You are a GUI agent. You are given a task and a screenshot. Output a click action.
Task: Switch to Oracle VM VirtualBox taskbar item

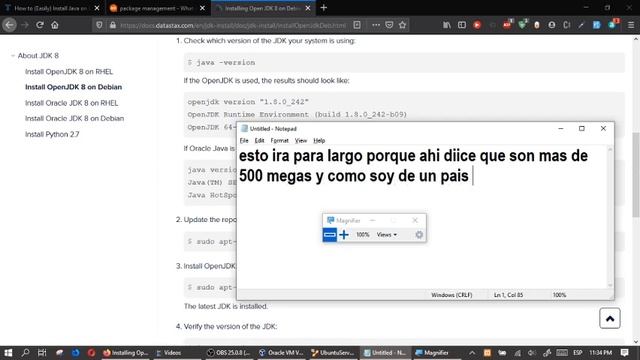pos(281,353)
